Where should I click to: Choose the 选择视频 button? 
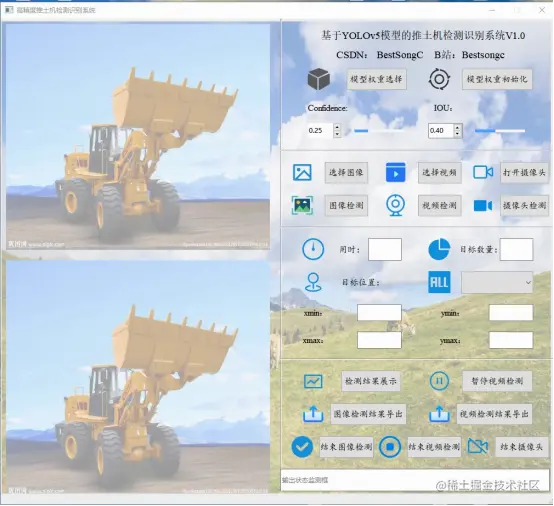pyautogui.click(x=440, y=172)
